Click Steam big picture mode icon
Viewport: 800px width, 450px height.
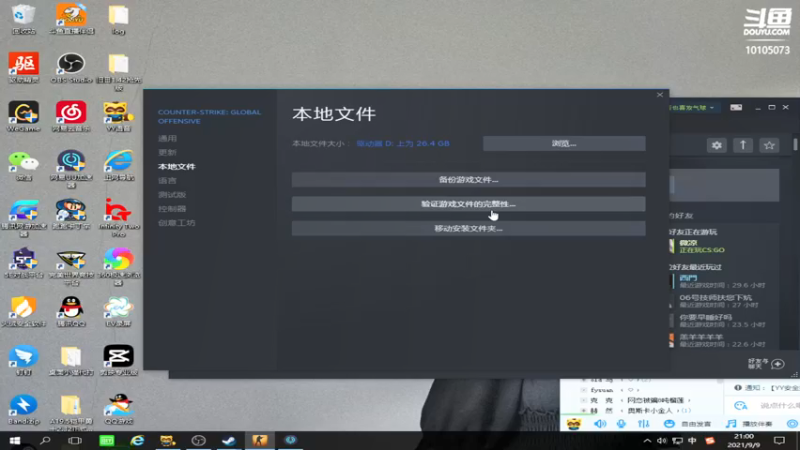tap(736, 108)
